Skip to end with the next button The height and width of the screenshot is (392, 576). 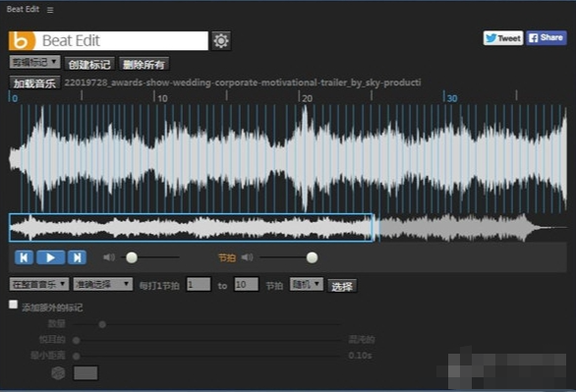77,257
